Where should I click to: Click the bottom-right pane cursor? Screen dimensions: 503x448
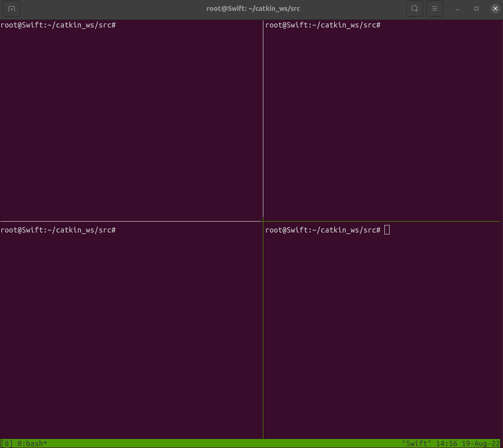click(x=387, y=230)
